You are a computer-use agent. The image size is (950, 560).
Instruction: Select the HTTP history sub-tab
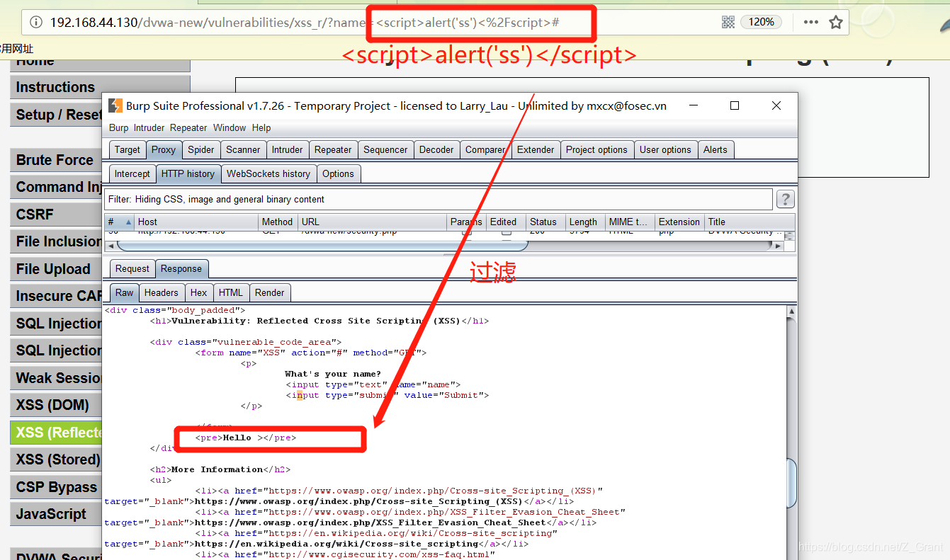pos(188,173)
